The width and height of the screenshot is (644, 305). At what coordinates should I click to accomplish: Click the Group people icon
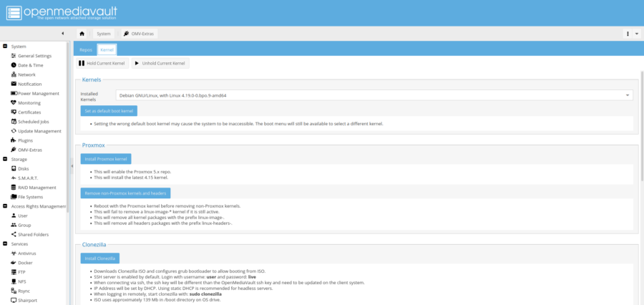tap(14, 225)
